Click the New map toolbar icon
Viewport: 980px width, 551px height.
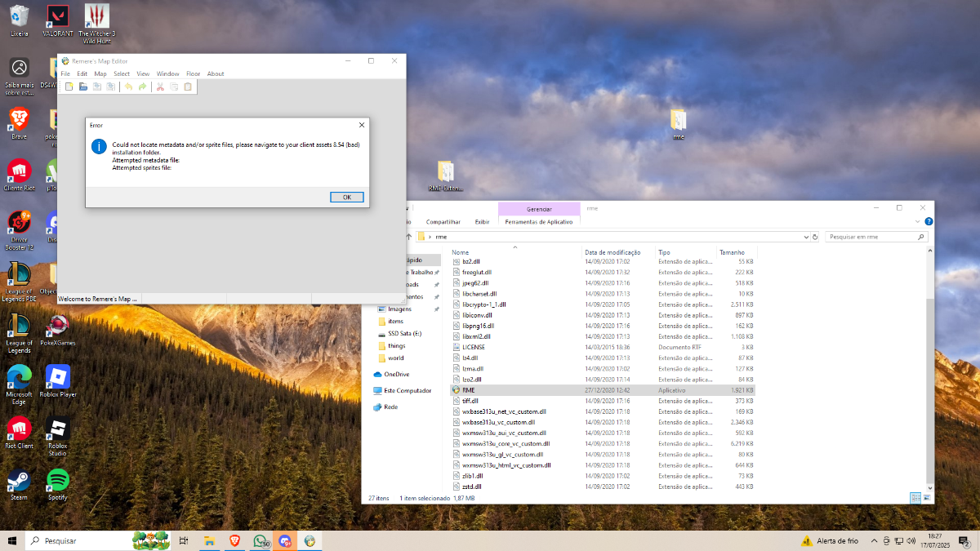(x=69, y=87)
